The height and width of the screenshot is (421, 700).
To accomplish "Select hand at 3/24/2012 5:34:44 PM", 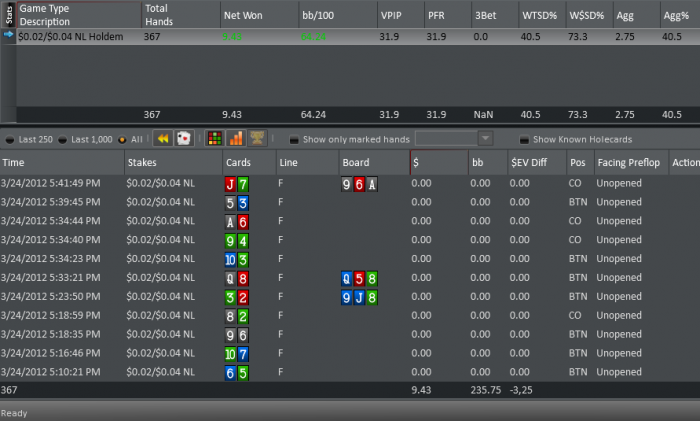I will 350,221.
